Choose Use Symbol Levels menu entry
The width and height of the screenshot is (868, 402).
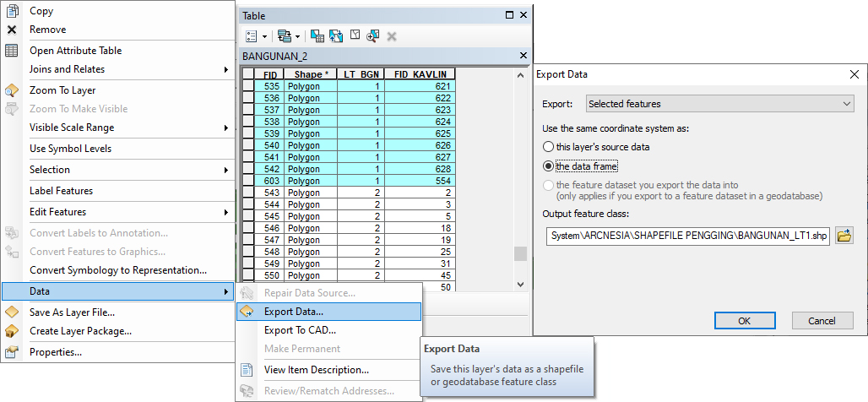coord(118,149)
